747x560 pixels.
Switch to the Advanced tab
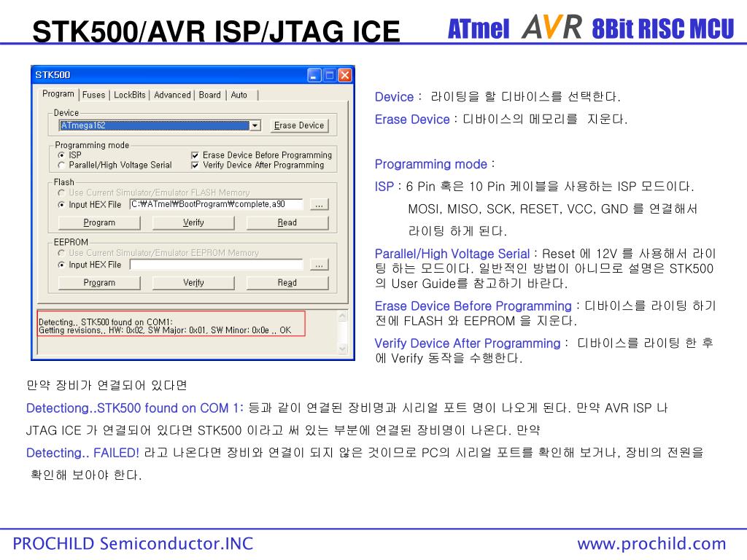pyautogui.click(x=172, y=95)
